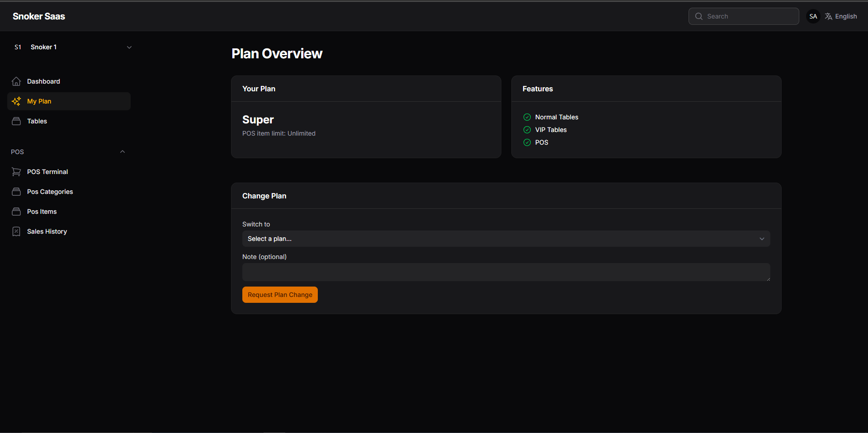Viewport: 868px width, 433px height.
Task: Click the Note textarea resize handle
Action: tap(768, 278)
